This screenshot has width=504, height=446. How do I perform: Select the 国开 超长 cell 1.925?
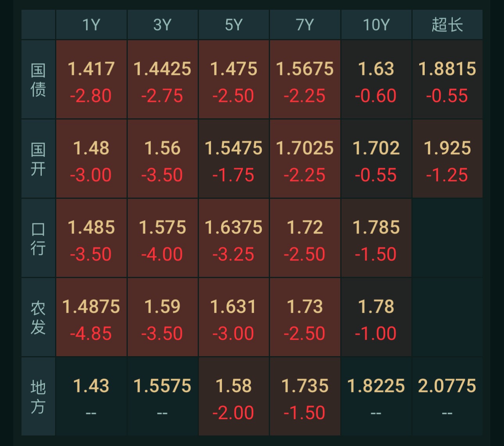tap(447, 159)
